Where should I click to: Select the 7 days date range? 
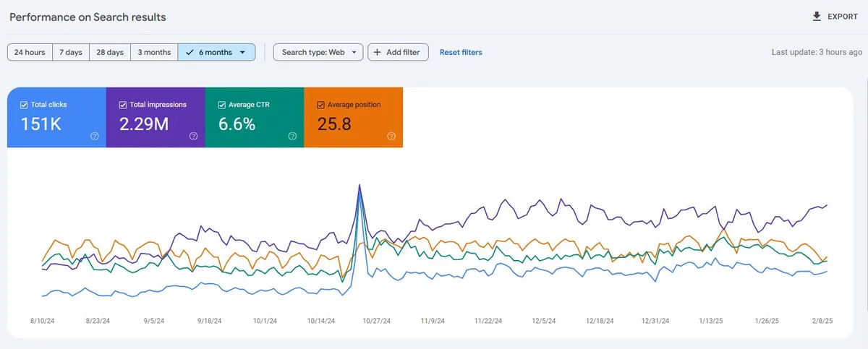click(x=71, y=52)
